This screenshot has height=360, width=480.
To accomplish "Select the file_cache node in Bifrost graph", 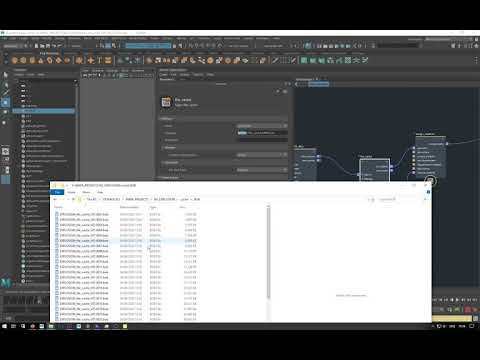I will pyautogui.click(x=375, y=169).
